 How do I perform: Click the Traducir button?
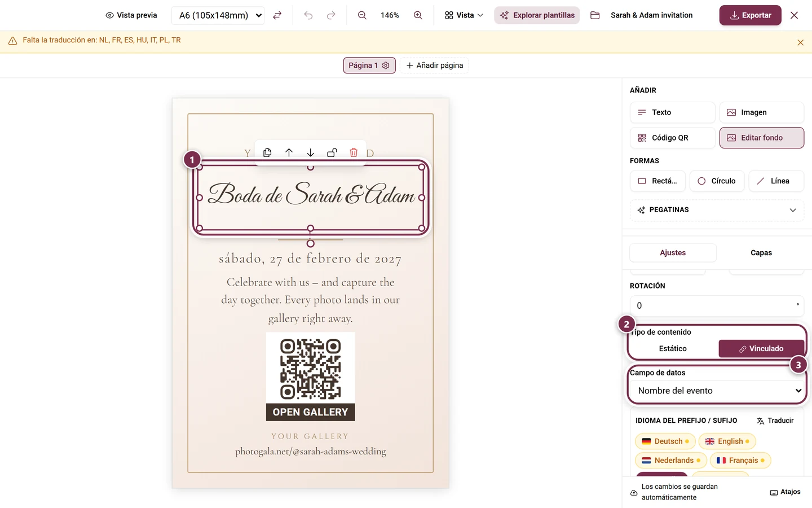point(775,421)
